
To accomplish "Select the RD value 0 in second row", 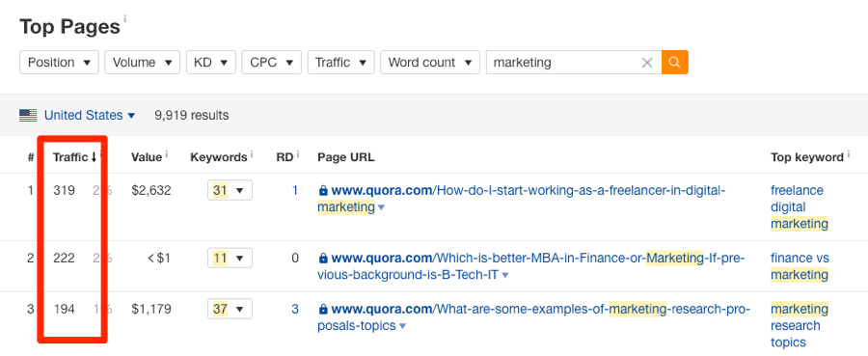I will pos(295,258).
